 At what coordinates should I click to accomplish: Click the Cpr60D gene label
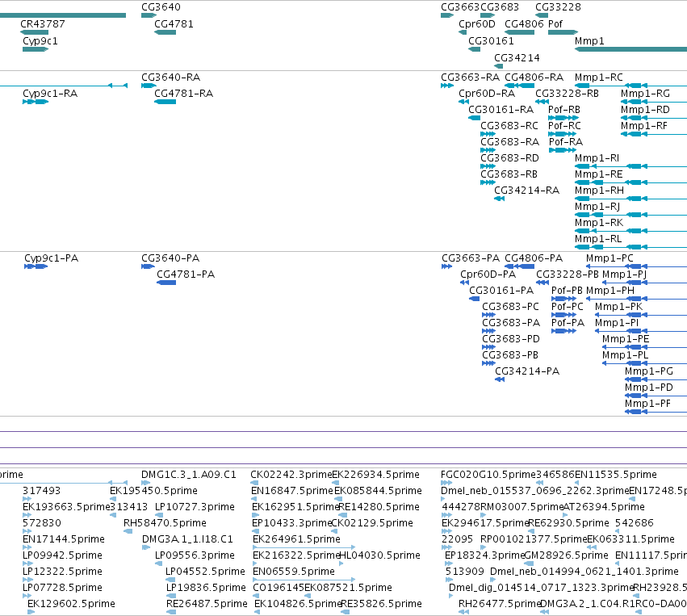click(x=476, y=23)
